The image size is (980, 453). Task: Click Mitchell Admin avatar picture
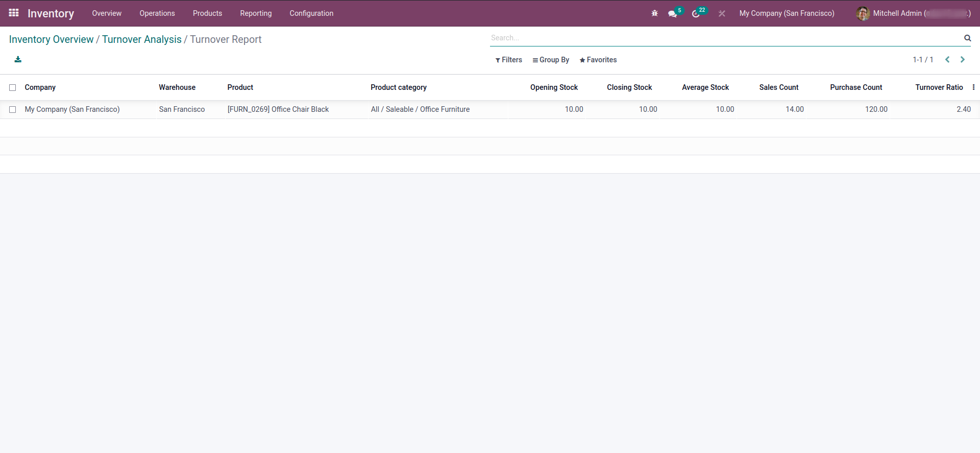click(x=863, y=13)
